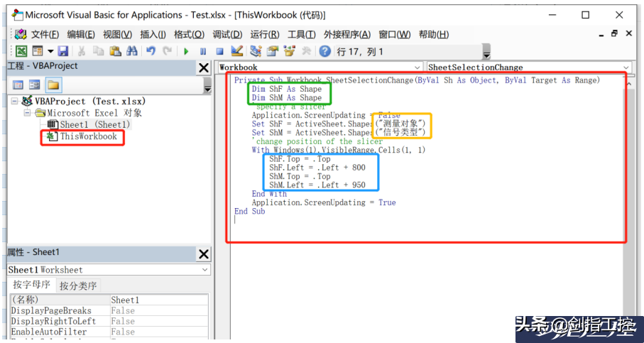The image size is (644, 343).
Task: Click the project panel toolbar overflow arrow
Action: coord(207,85)
